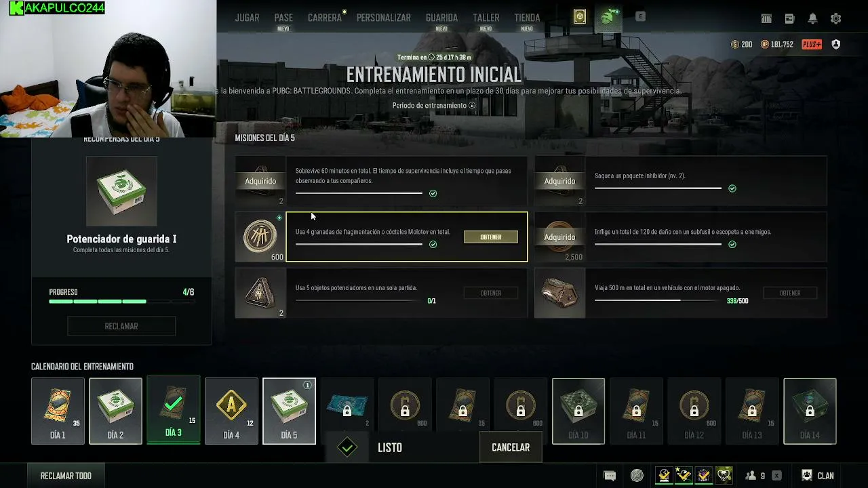Open the friends list showing 9
Screen dimensions: 868x488
click(755, 476)
